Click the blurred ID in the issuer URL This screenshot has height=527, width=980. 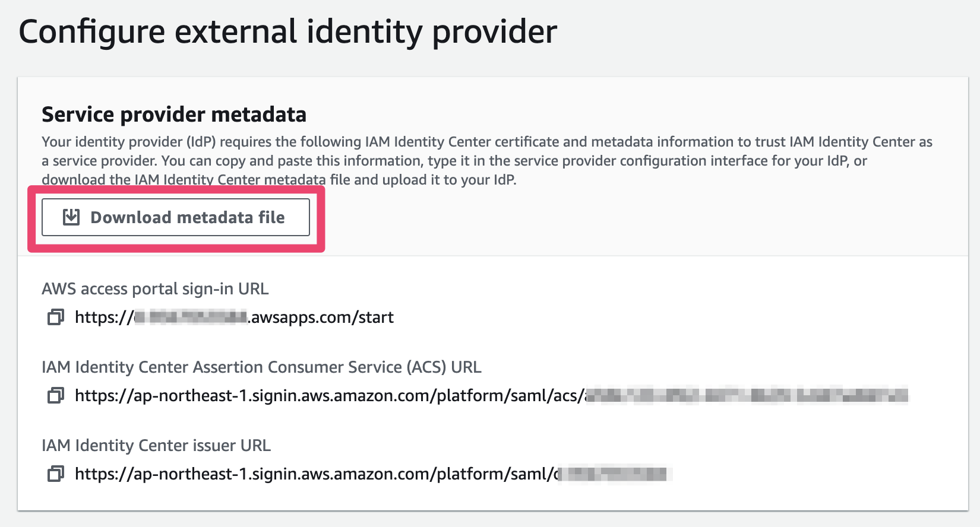613,474
